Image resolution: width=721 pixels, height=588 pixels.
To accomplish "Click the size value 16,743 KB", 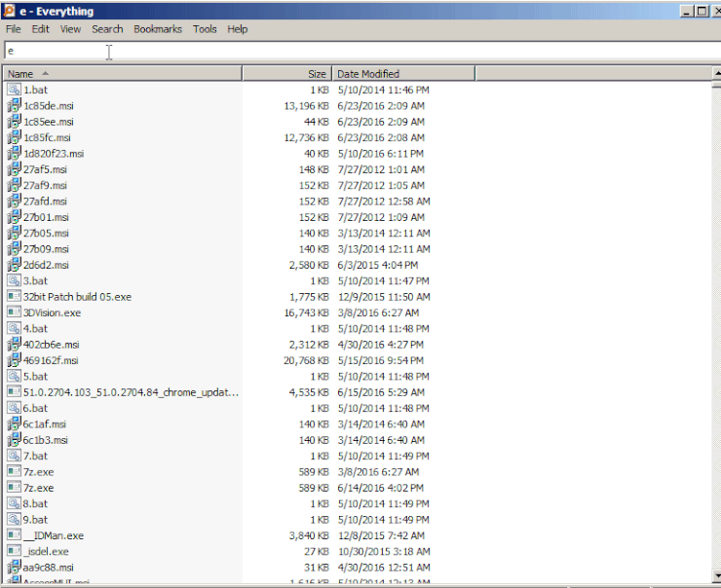I will (306, 312).
